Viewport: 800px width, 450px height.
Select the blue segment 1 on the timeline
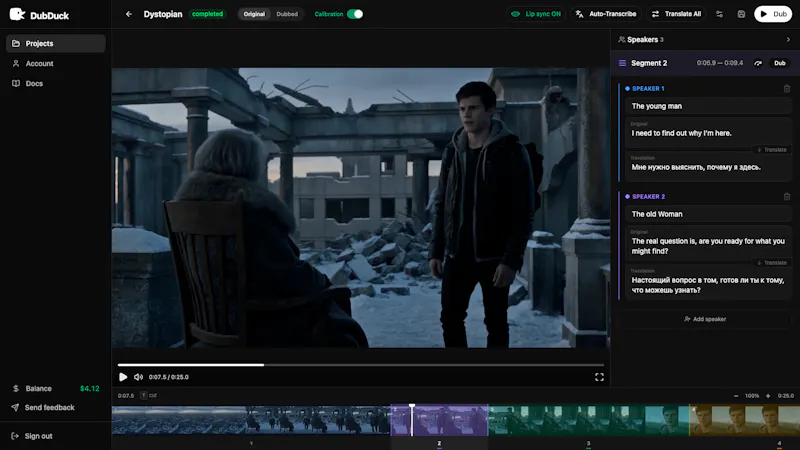tap(251, 420)
